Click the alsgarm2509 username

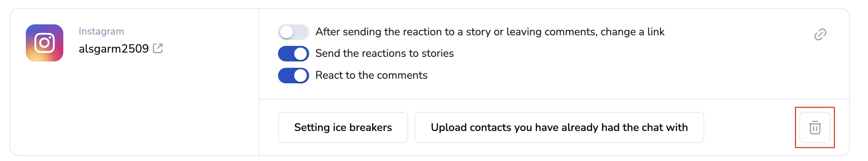114,49
